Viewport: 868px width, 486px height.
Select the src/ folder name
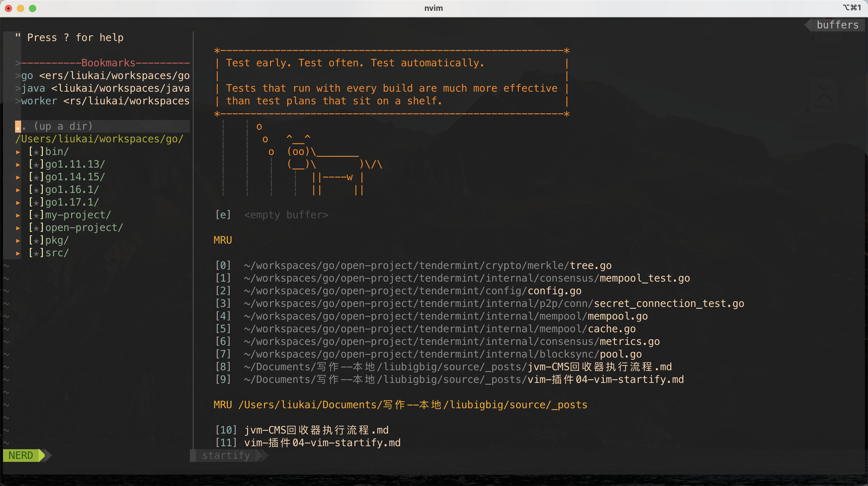57,253
